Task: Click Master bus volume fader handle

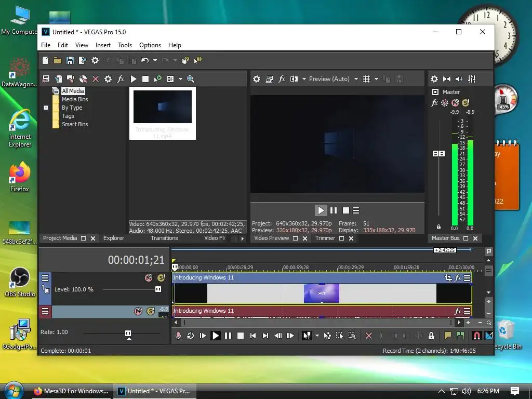Action: point(438,154)
